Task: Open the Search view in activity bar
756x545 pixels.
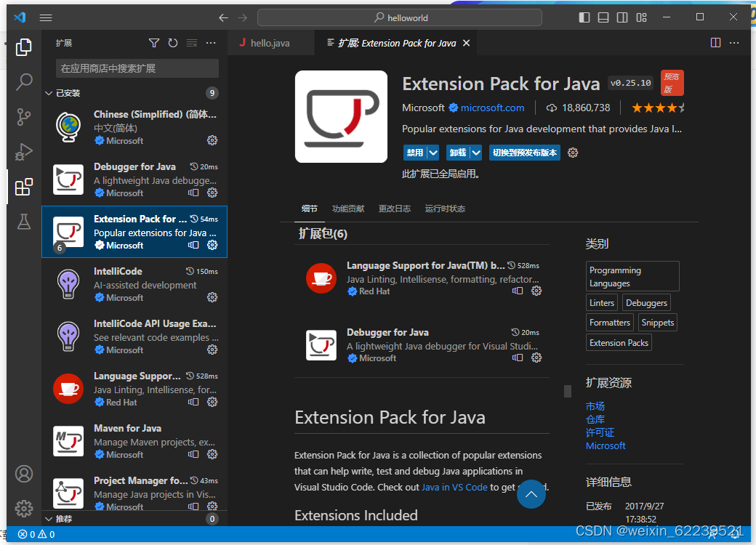Action: tap(23, 82)
